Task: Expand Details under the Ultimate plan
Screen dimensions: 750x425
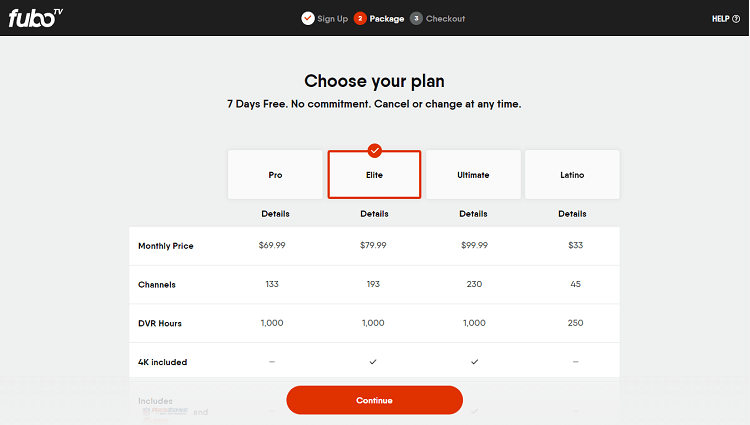Action: 474,214
